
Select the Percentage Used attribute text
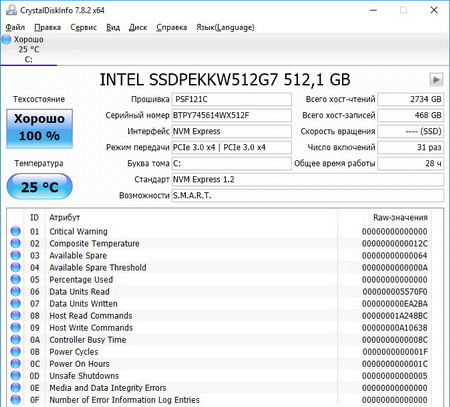[81, 279]
